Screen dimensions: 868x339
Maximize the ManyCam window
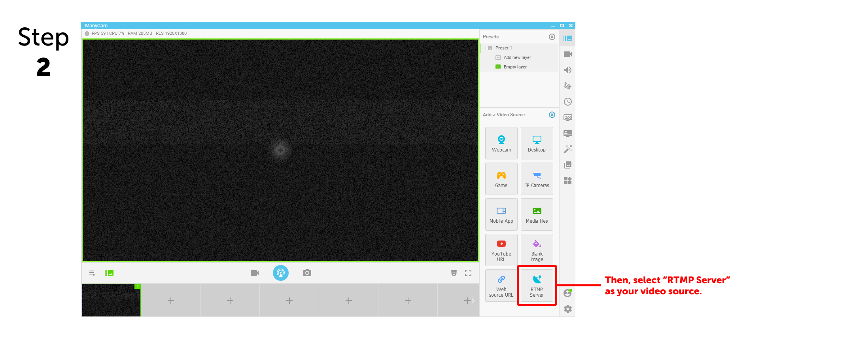tap(562, 26)
